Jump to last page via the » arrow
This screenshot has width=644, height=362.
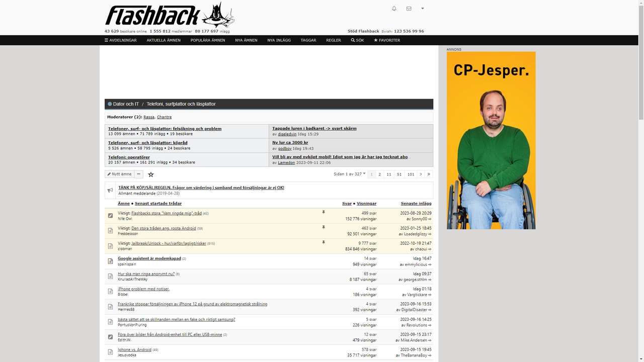pyautogui.click(x=429, y=174)
